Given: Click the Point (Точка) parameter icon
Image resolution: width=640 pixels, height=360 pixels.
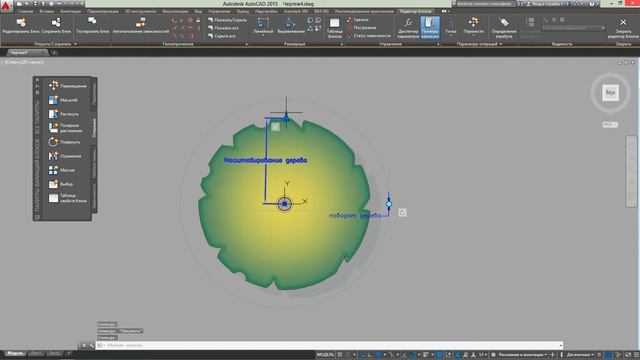Looking at the screenshot, I should pos(451,22).
